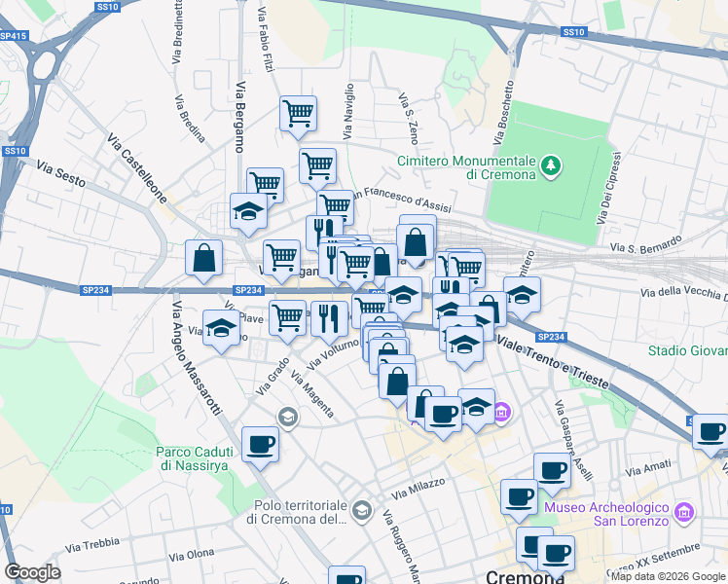
Task: Click the Stadio Giovan… label at right edge
Action: coord(687,350)
